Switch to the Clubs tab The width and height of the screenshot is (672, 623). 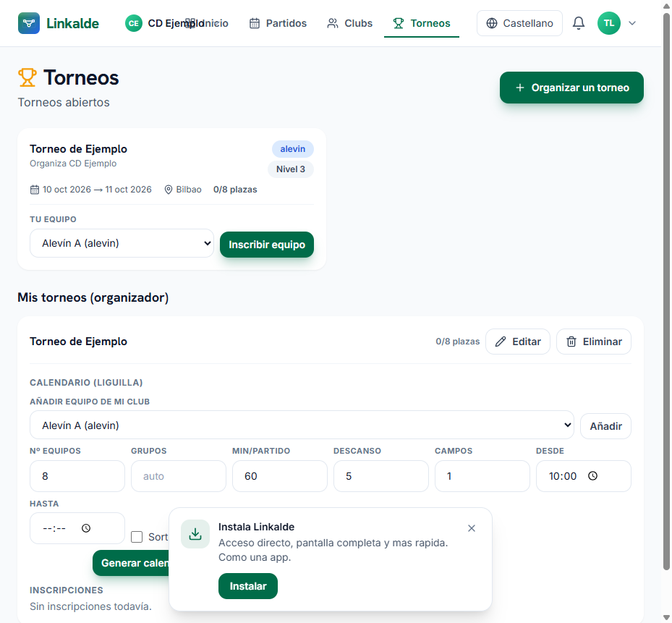tap(349, 23)
